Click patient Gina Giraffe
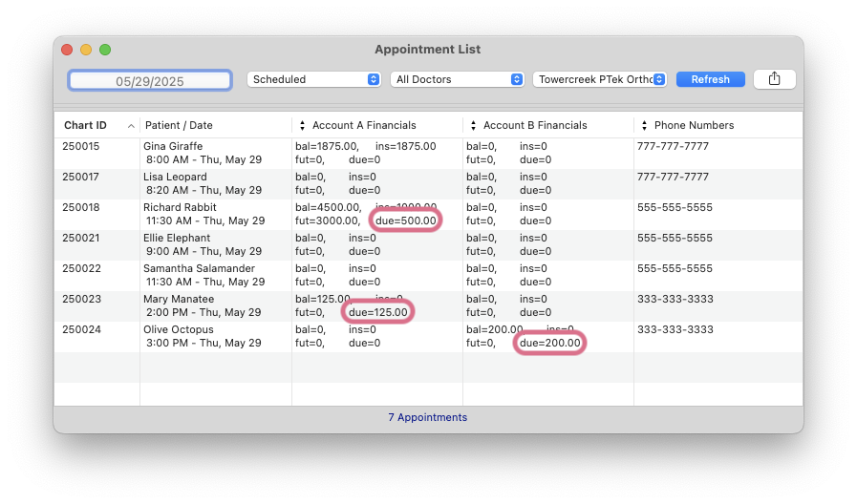 [173, 146]
